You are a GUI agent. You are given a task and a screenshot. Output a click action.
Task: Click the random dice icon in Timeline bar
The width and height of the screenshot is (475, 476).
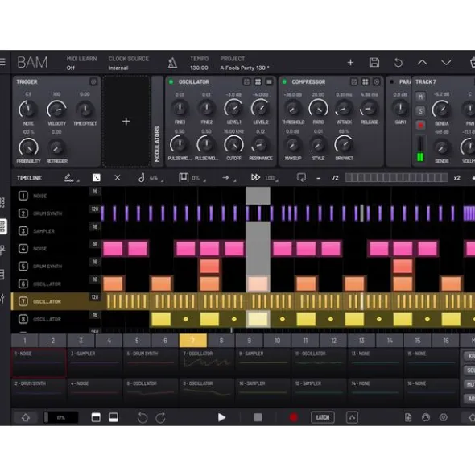point(97,178)
